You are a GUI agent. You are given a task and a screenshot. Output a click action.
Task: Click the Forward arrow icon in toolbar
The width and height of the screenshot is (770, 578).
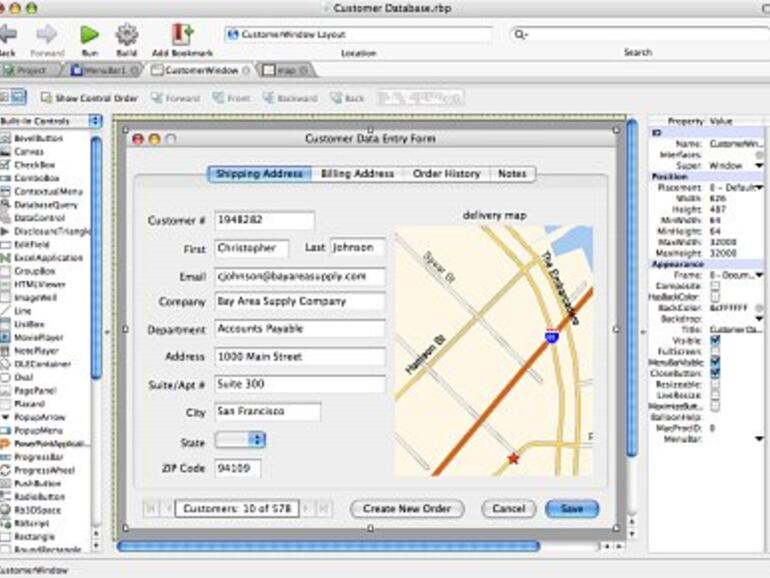[x=47, y=34]
